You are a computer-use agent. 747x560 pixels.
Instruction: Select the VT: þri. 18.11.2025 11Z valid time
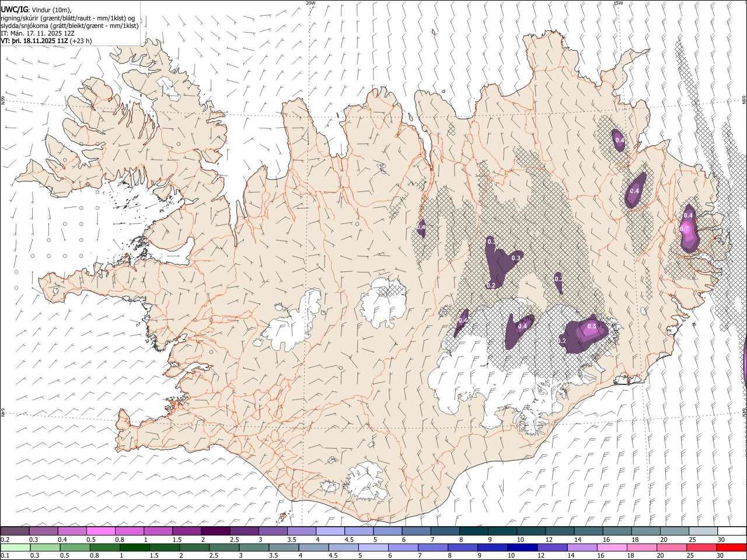pos(34,41)
